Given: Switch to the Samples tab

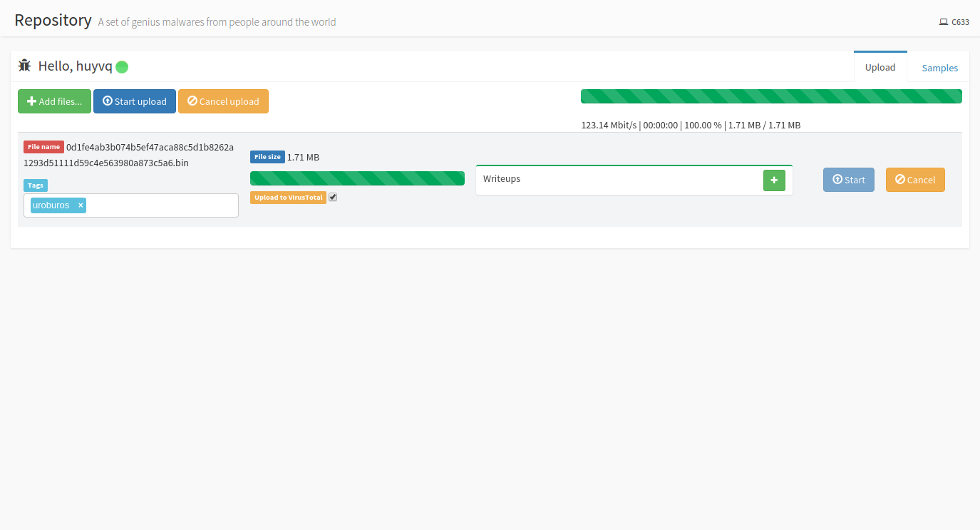Looking at the screenshot, I should (x=940, y=68).
